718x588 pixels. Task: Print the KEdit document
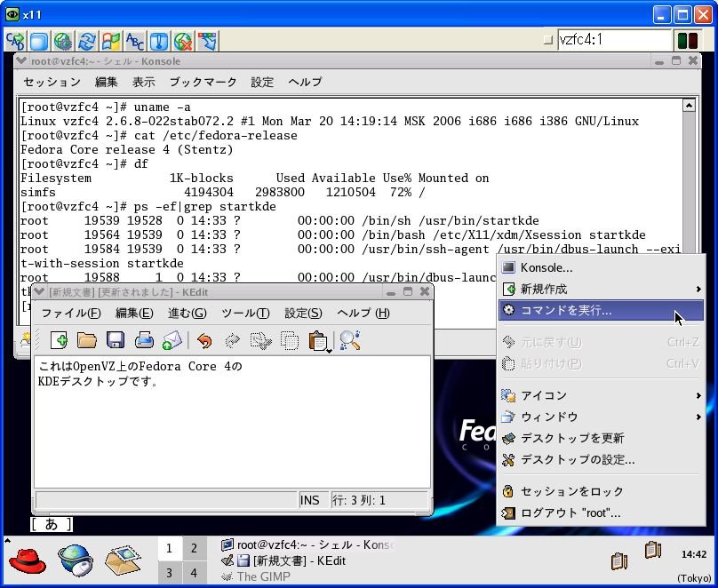tap(144, 340)
